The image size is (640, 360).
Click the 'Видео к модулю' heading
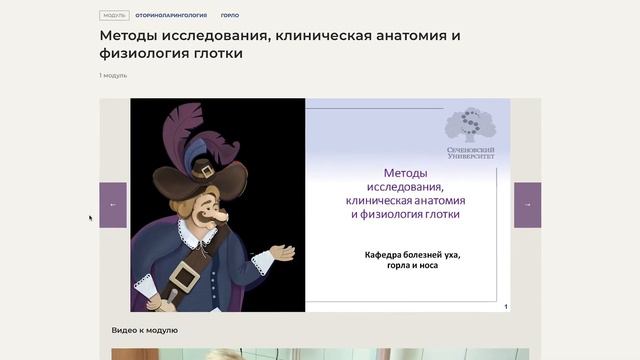144,330
